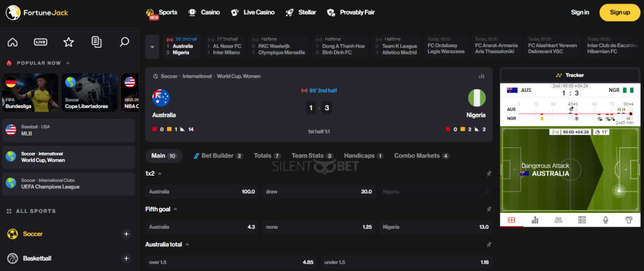
Task: Collapse the Fifth goal market
Action: [x=175, y=209]
